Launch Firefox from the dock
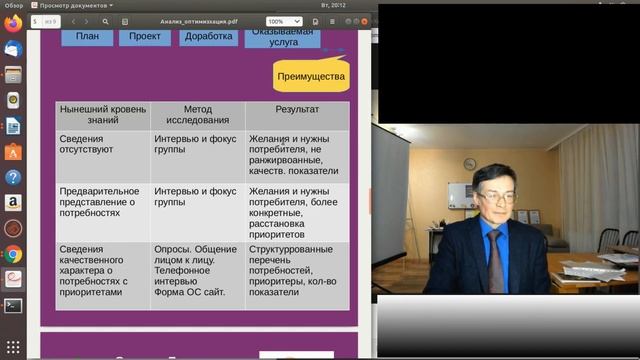This screenshot has height=360, width=640. (x=13, y=23)
